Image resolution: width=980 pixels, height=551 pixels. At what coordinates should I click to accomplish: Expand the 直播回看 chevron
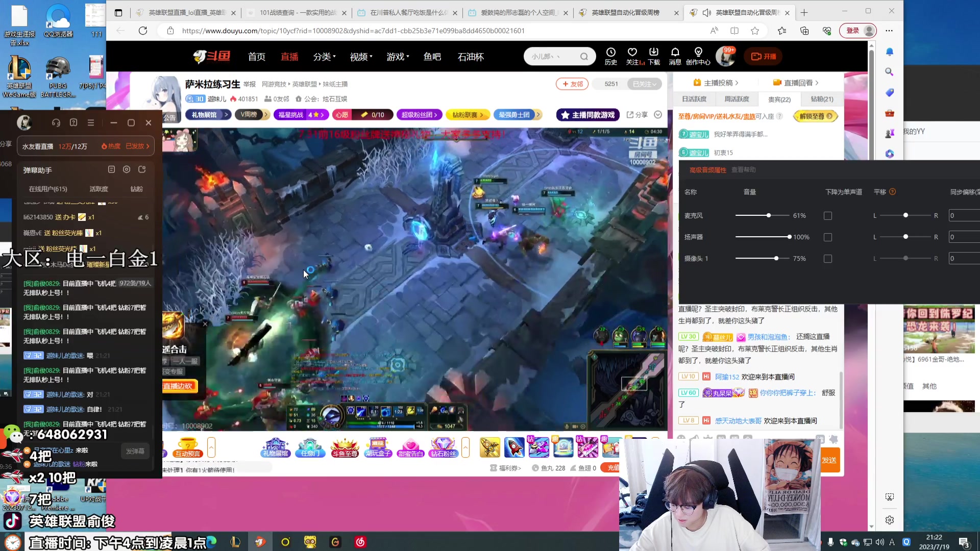[x=817, y=83]
